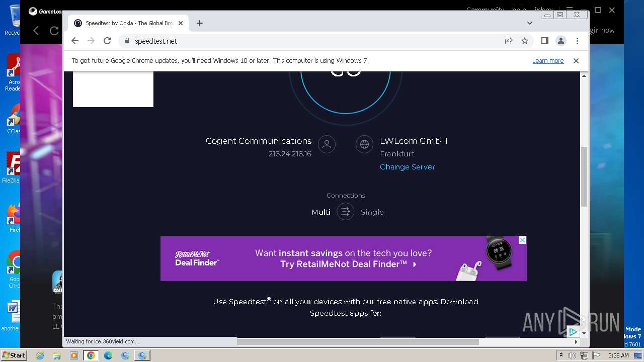Click the Change Server link
The width and height of the screenshot is (644, 362).
tap(407, 167)
